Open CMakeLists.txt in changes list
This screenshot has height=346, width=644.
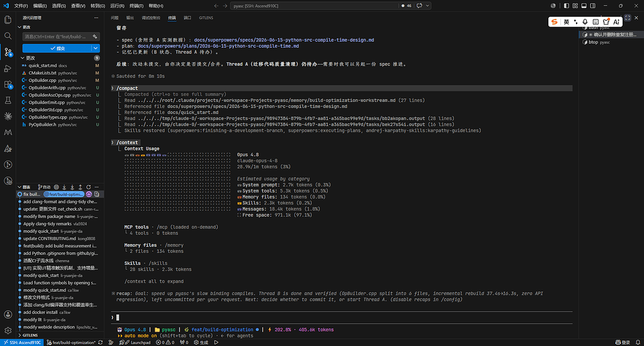pyautogui.click(x=60, y=73)
